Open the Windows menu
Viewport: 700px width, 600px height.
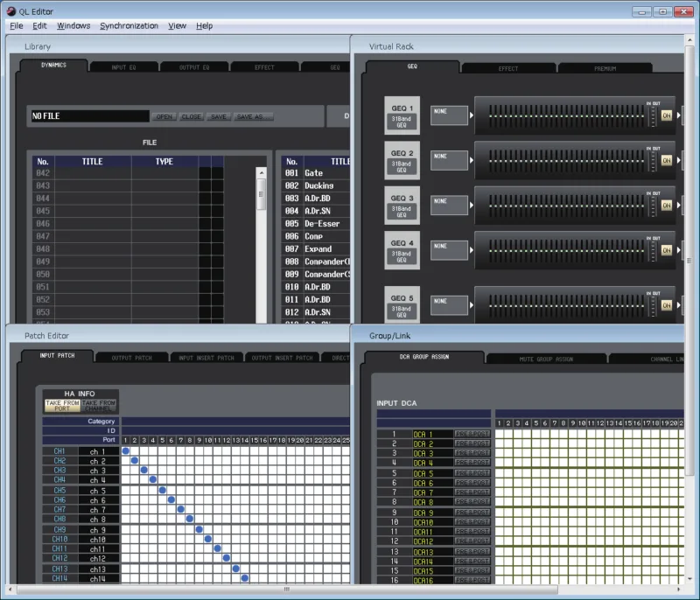73,26
